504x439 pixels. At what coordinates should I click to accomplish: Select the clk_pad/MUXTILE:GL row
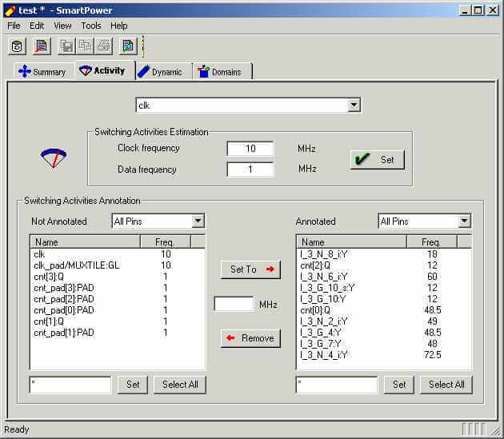coord(118,265)
